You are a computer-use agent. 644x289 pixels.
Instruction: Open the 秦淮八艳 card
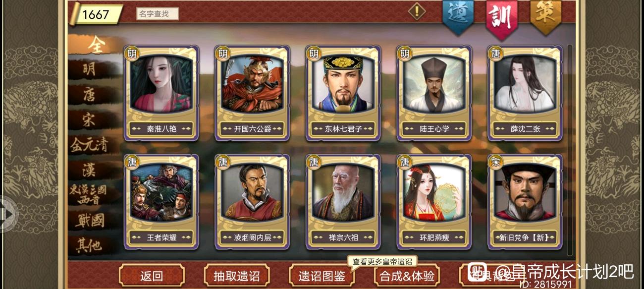pyautogui.click(x=161, y=93)
